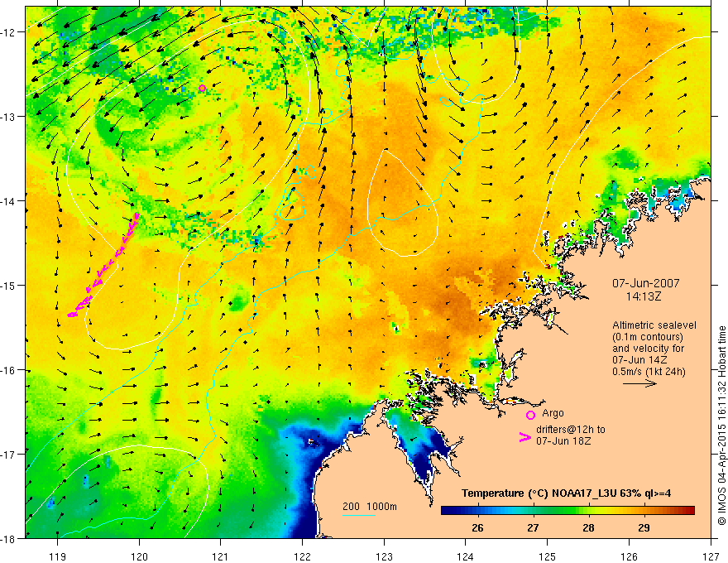728x563 pixels.
Task: Click the 29 value under the color bar
Action: click(644, 527)
